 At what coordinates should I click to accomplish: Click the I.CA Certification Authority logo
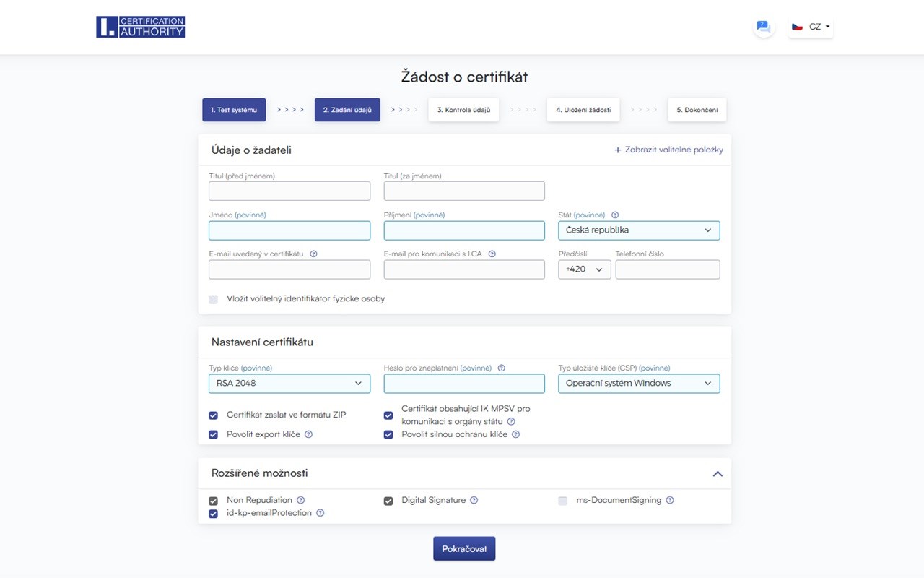[x=141, y=27]
